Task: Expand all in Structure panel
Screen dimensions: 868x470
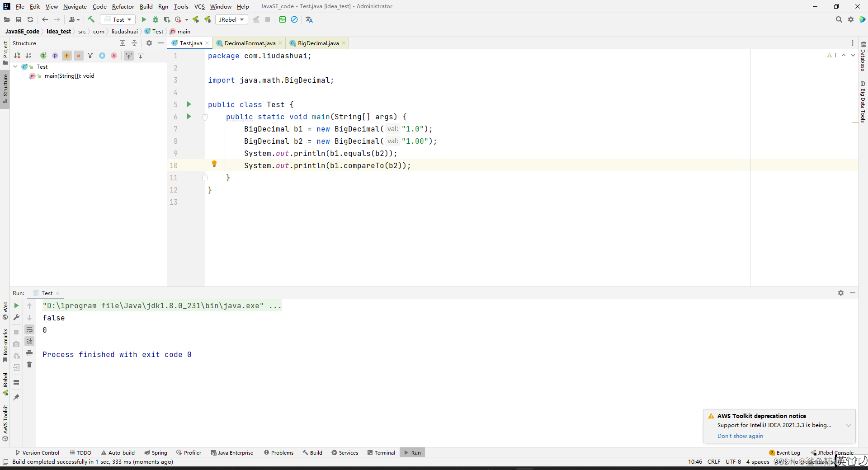Action: coord(123,43)
